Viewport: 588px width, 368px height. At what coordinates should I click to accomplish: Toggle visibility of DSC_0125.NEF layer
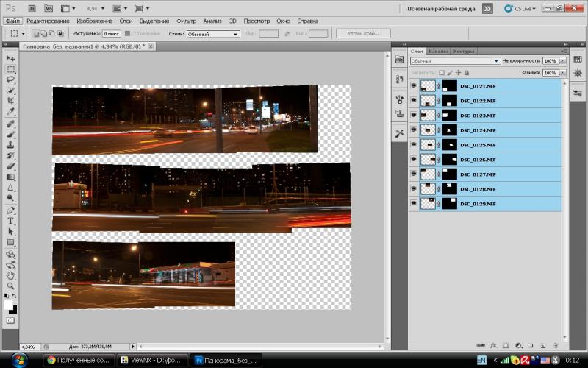pyautogui.click(x=414, y=144)
